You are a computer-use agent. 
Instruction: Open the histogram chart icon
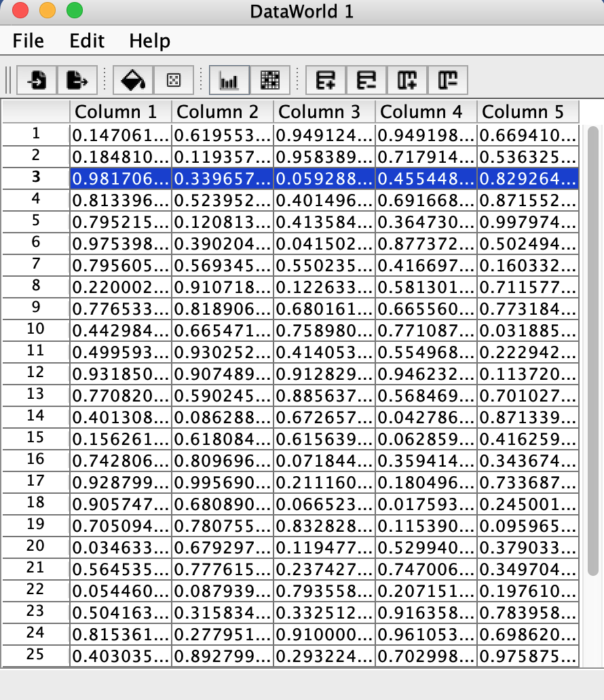point(229,80)
